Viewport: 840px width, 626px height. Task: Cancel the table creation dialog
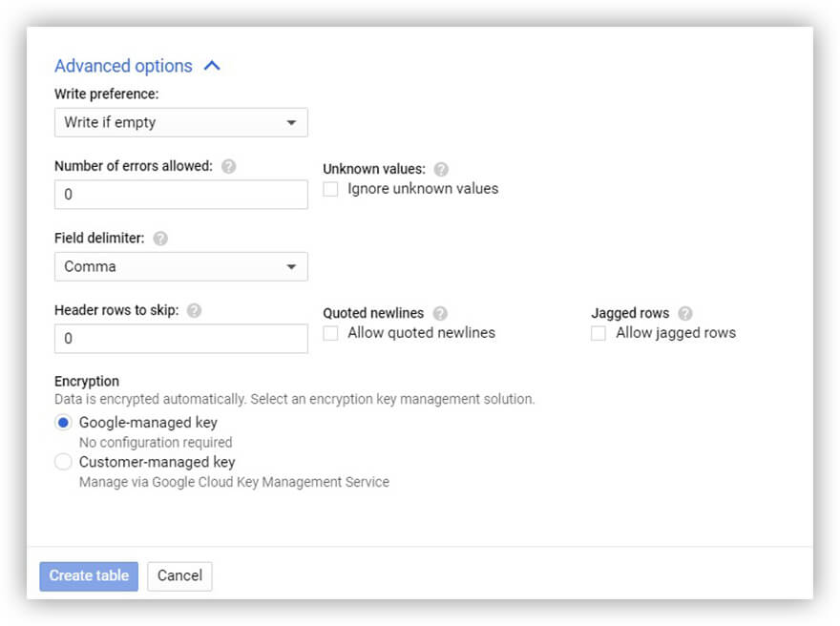[180, 576]
